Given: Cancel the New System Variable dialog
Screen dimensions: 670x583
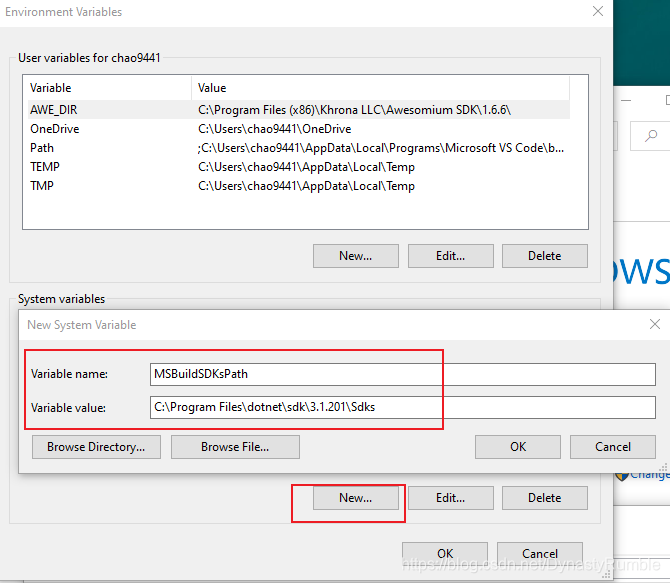Looking at the screenshot, I should point(612,447).
